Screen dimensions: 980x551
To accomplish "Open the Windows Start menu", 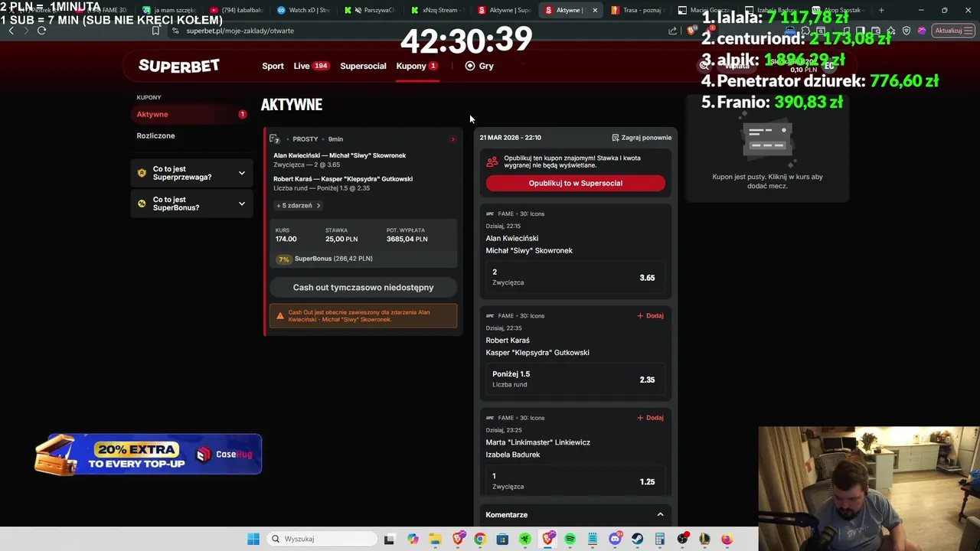I will pos(253,539).
